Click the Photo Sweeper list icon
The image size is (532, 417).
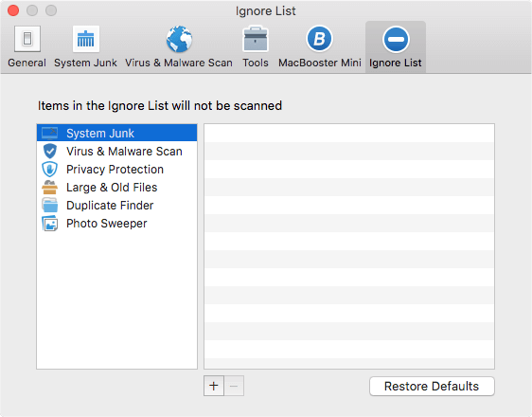(50, 224)
